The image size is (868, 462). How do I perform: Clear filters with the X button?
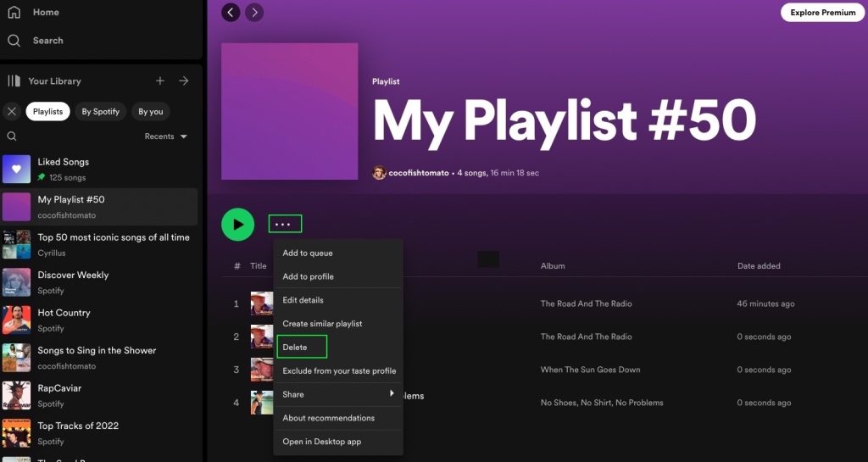12,111
